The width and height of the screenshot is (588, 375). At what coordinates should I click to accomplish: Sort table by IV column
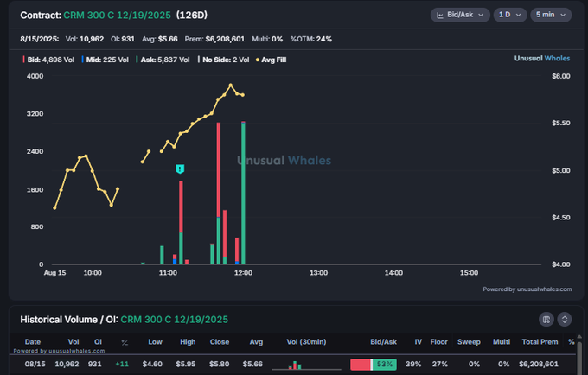[419, 341]
